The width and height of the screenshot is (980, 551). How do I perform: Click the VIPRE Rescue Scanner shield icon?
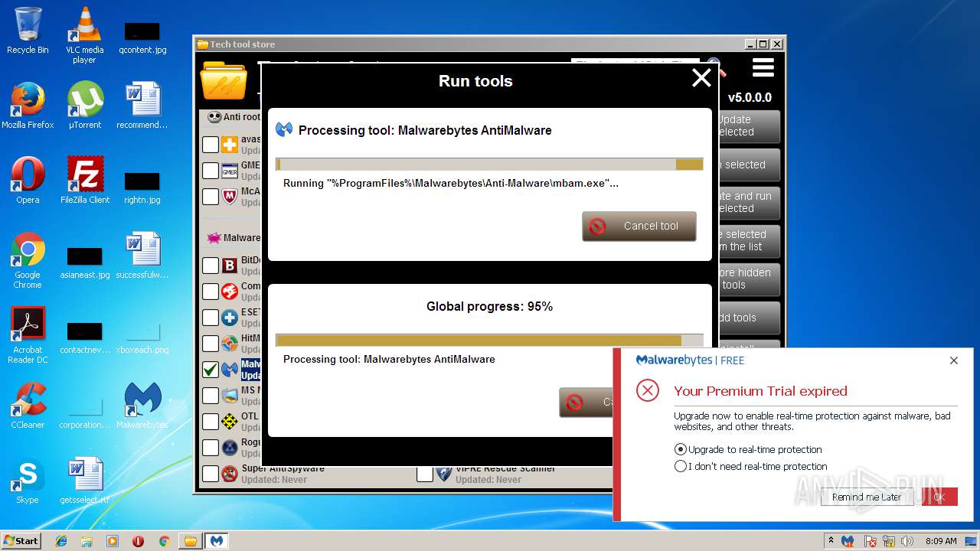click(x=444, y=474)
